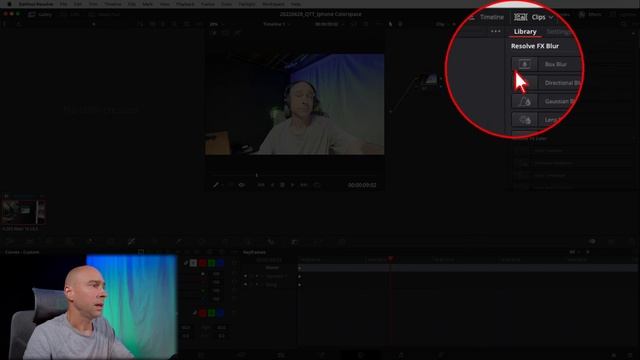Switch to the Library tab

coord(525,31)
